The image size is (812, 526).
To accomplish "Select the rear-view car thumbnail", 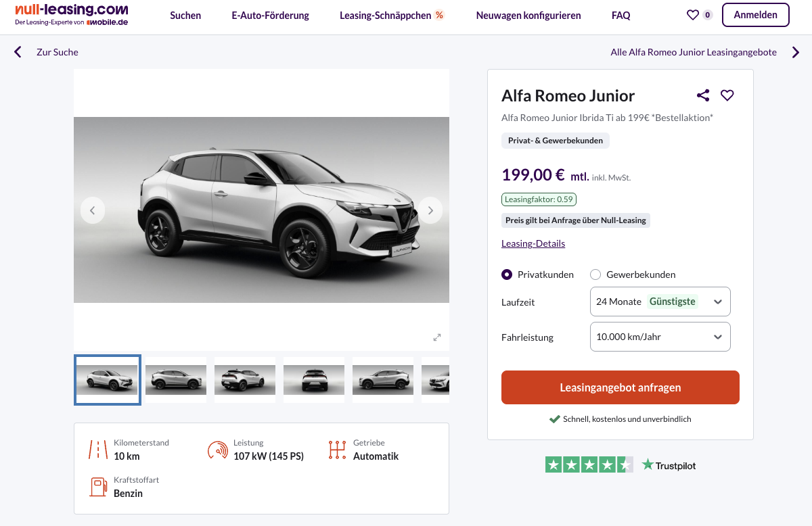I will [314, 380].
